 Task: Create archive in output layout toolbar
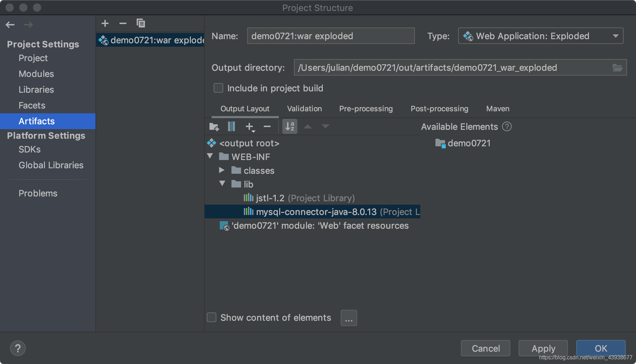(231, 127)
